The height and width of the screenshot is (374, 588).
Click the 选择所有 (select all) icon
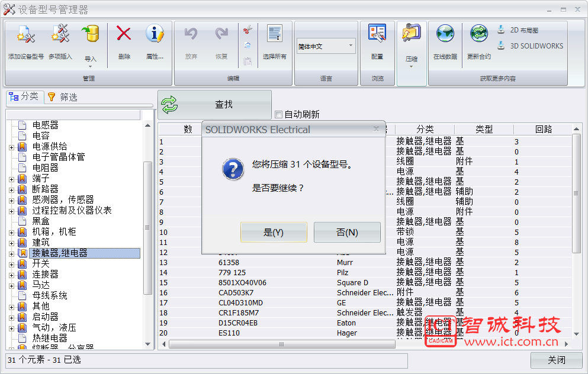(x=274, y=36)
